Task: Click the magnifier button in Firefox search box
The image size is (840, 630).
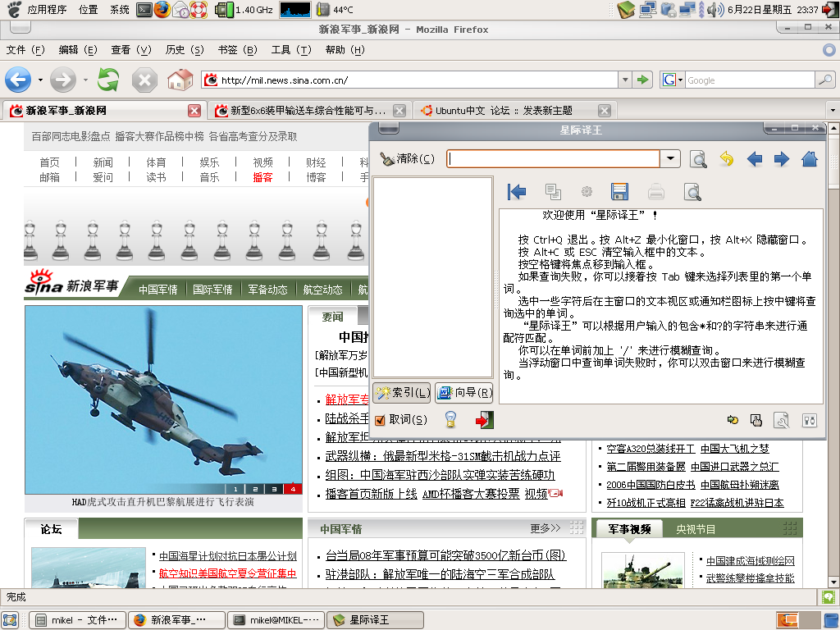Action: click(825, 80)
